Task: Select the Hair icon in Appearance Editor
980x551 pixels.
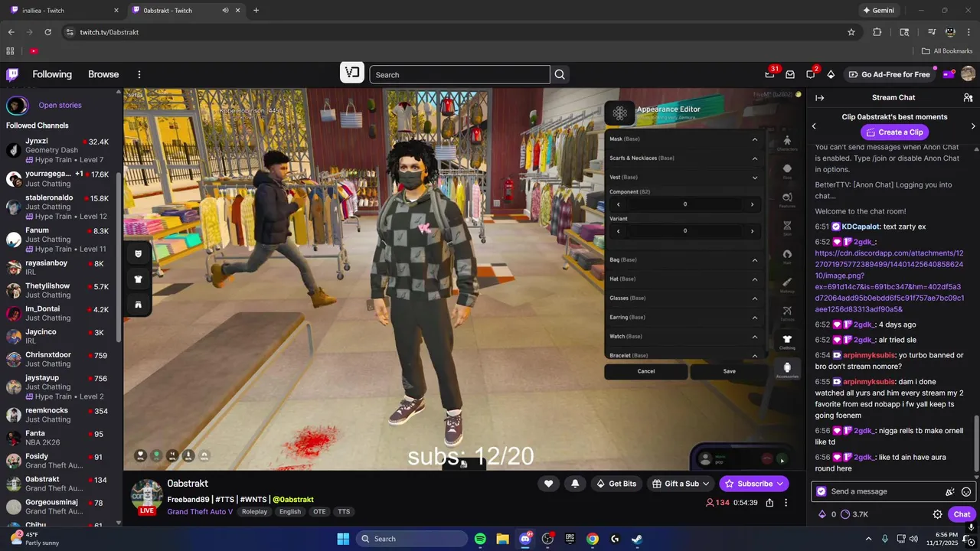Action: 787,256
